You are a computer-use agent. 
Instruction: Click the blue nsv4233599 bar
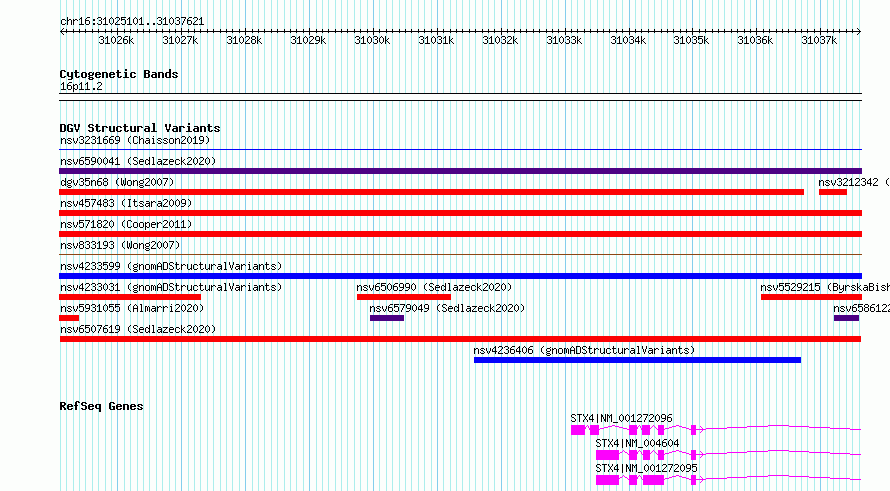[x=460, y=276]
